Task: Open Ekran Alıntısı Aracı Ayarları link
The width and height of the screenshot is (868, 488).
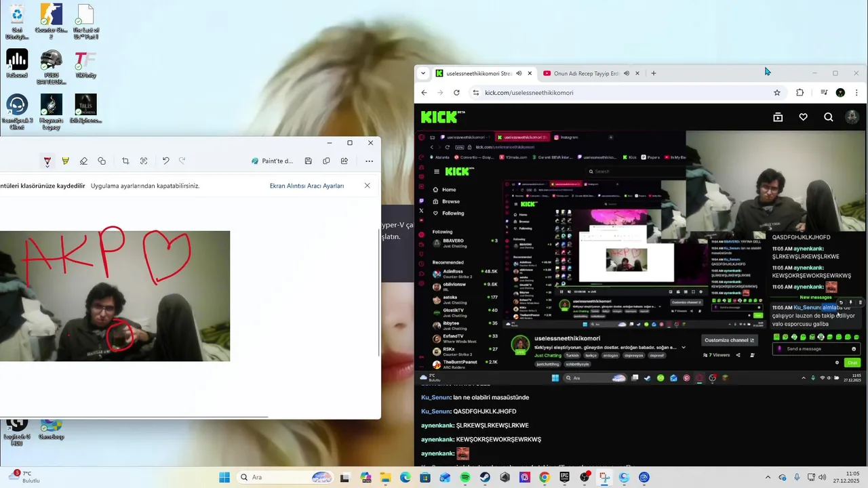Action: tap(307, 186)
